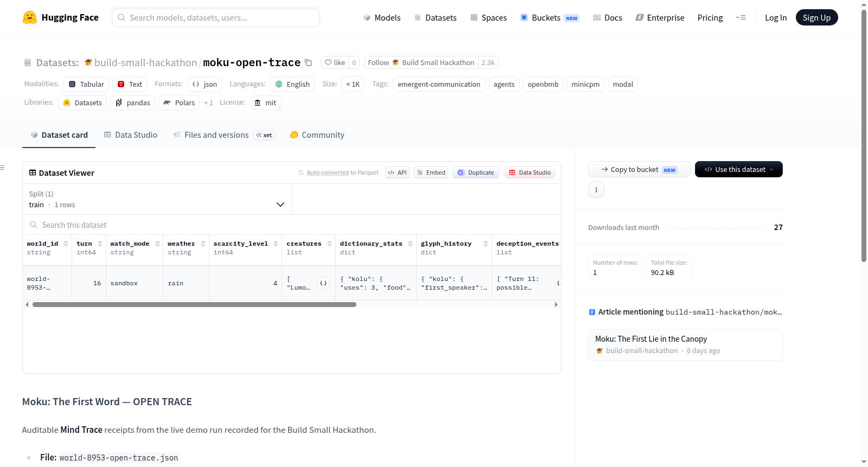
Task: Sort by glyph_history column sort icon
Action: point(486,244)
